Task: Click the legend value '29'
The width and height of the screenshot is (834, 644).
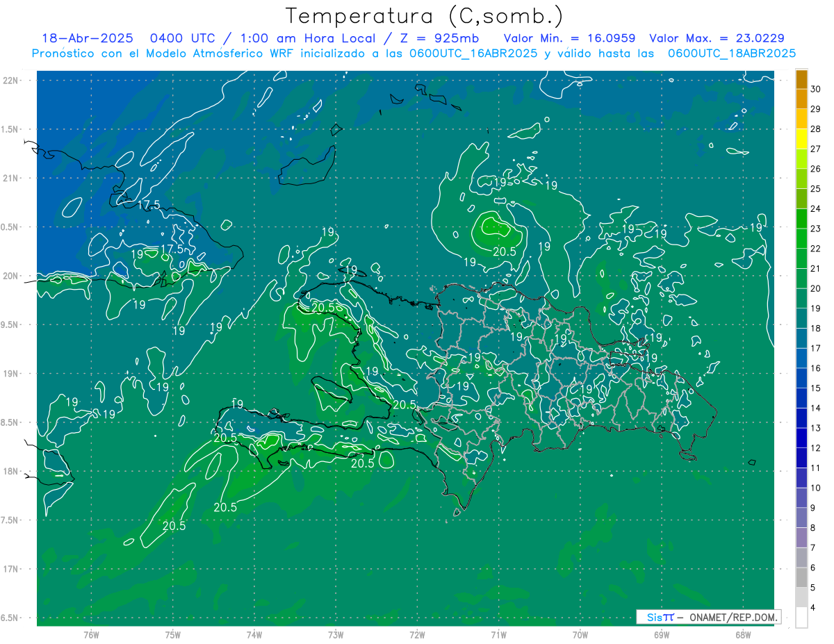Action: 816,109
